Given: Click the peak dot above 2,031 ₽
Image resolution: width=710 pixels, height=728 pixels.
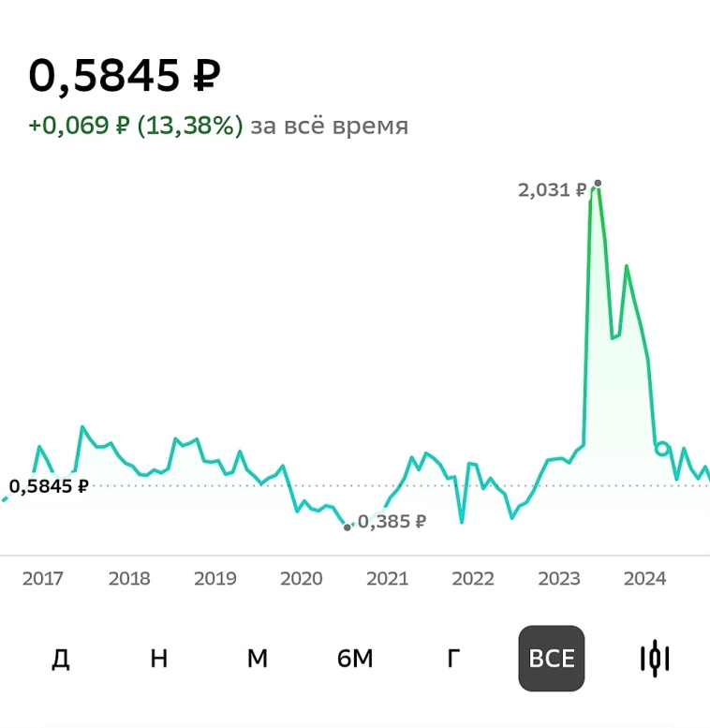Looking at the screenshot, I should 598,183.
